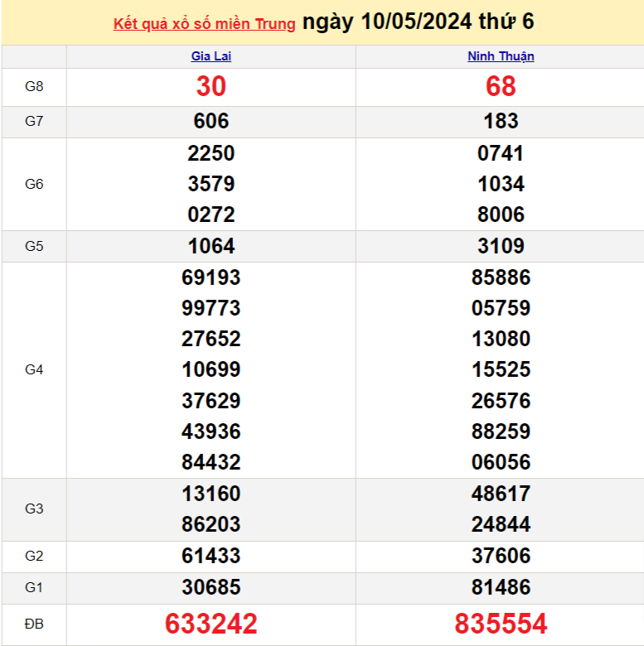
Task: Click G3 number 13160
Action: [x=211, y=494]
